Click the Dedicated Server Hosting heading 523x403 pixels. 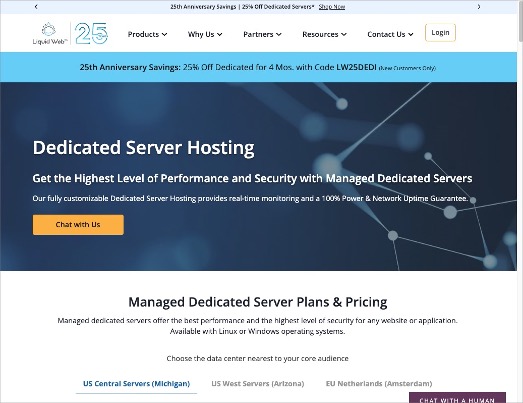coord(143,147)
